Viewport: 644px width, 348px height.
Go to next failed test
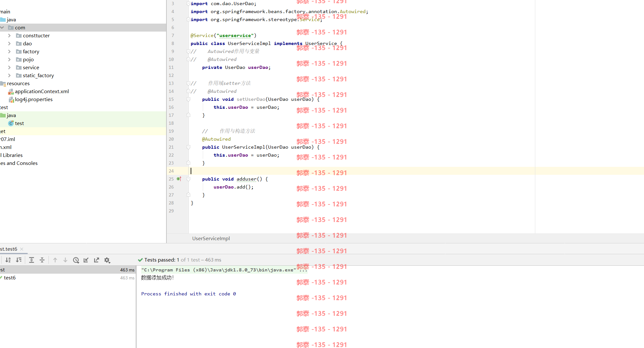[65, 260]
